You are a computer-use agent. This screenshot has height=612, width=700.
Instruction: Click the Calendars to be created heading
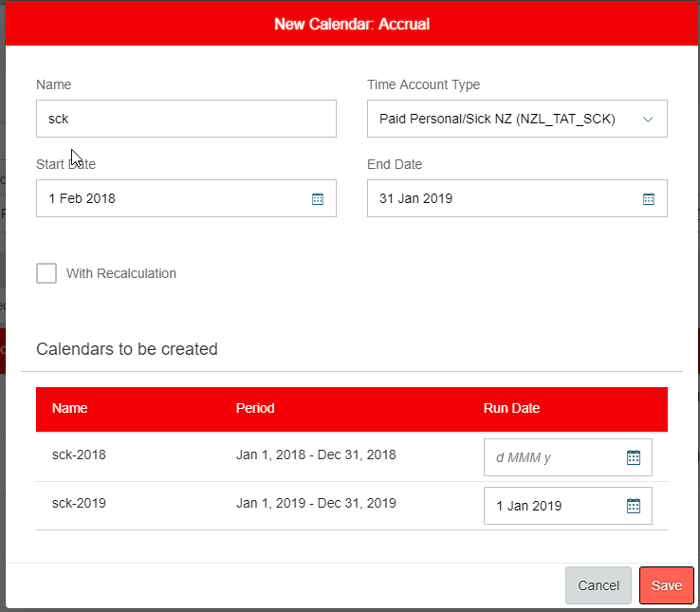pyautogui.click(x=127, y=349)
